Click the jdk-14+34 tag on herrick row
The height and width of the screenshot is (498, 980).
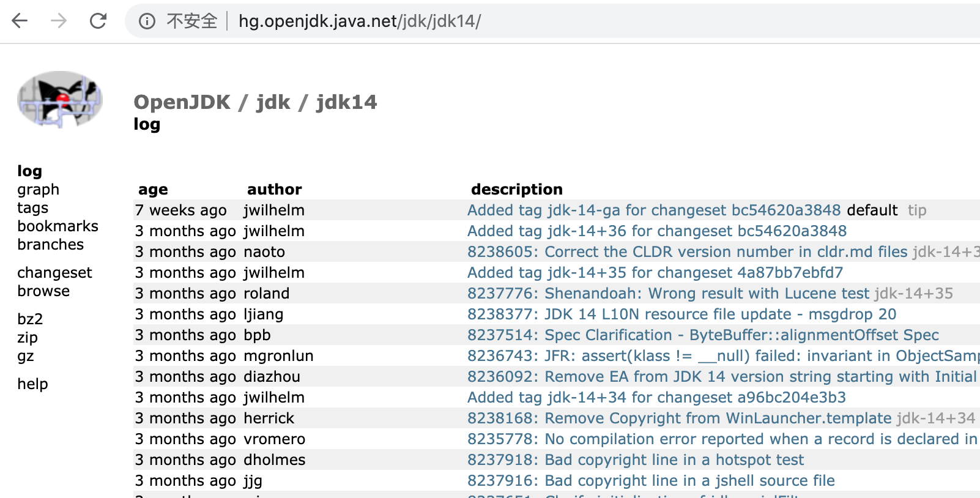[x=936, y=418]
